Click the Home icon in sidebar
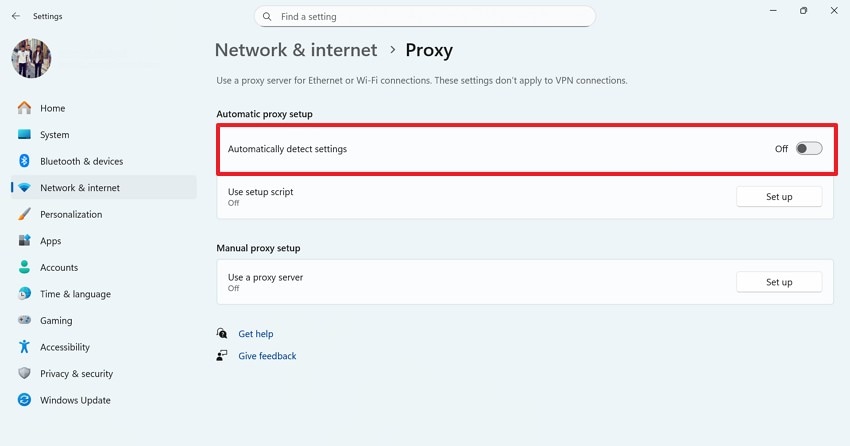 click(x=24, y=108)
